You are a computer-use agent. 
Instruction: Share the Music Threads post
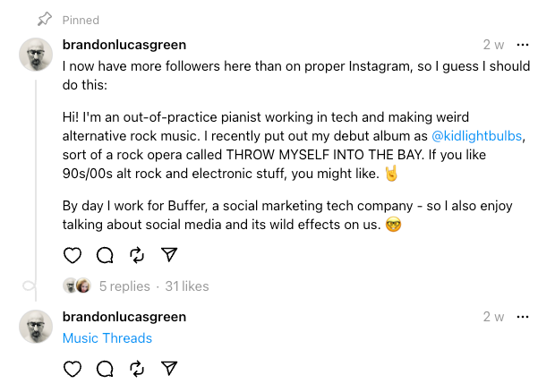pyautogui.click(x=168, y=368)
